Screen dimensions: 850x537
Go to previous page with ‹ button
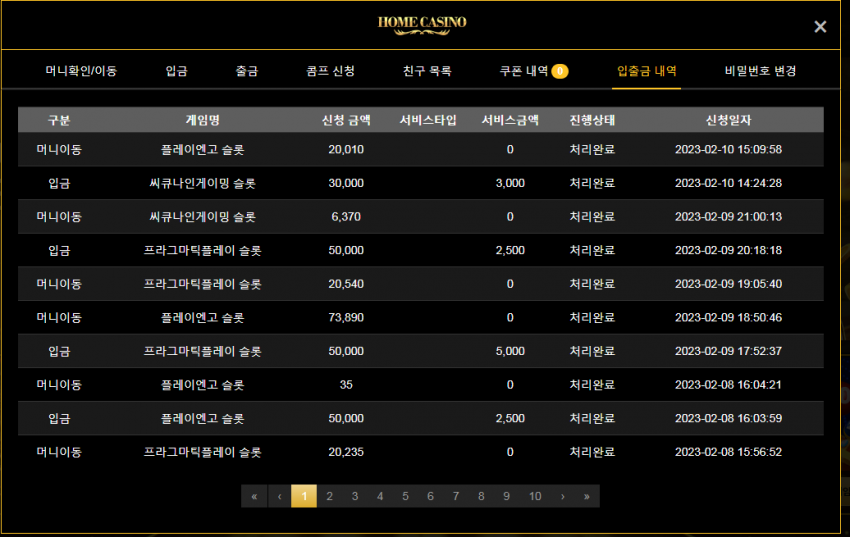pos(280,496)
